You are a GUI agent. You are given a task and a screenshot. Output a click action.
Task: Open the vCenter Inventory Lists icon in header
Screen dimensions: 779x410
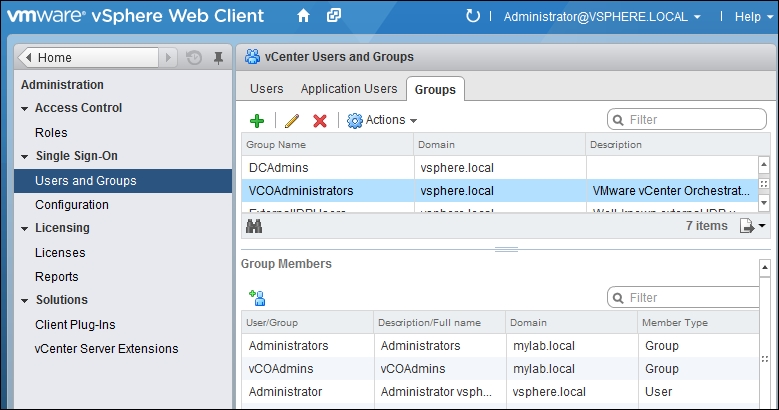point(334,16)
